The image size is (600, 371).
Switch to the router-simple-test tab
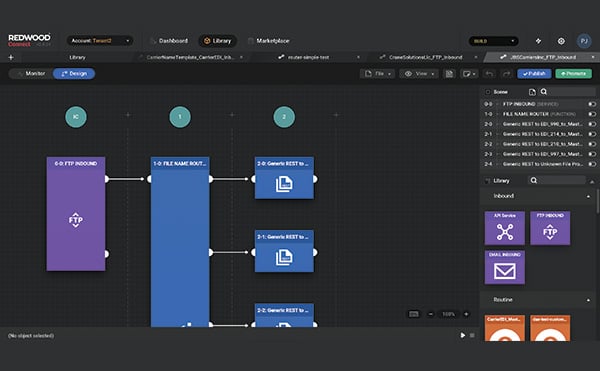pos(308,57)
